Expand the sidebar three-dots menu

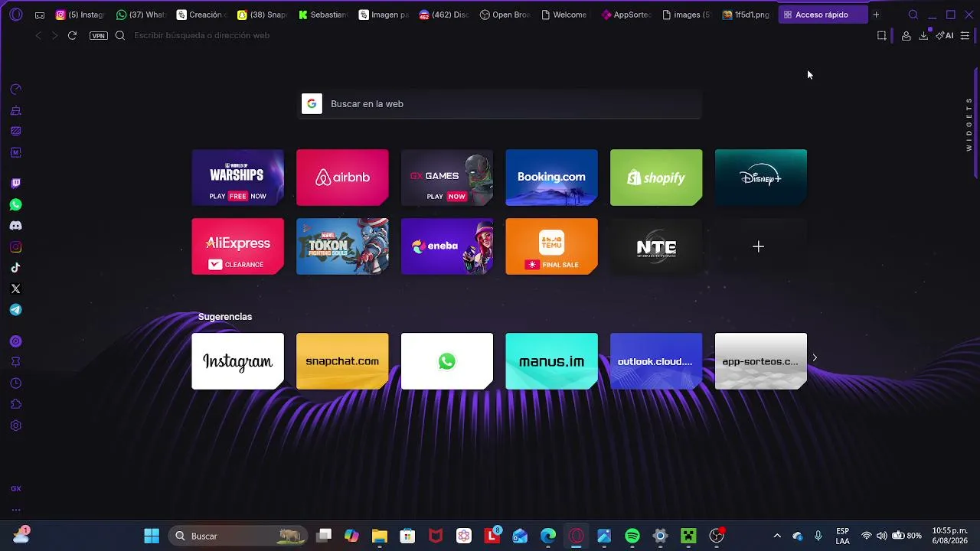click(15, 510)
